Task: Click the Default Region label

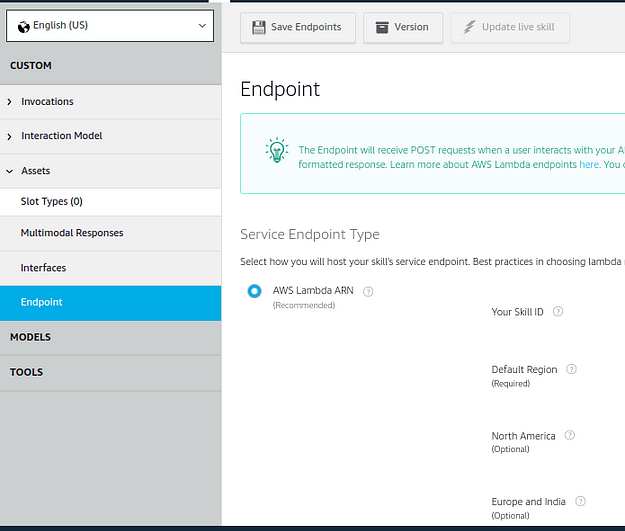Action: pyautogui.click(x=524, y=370)
